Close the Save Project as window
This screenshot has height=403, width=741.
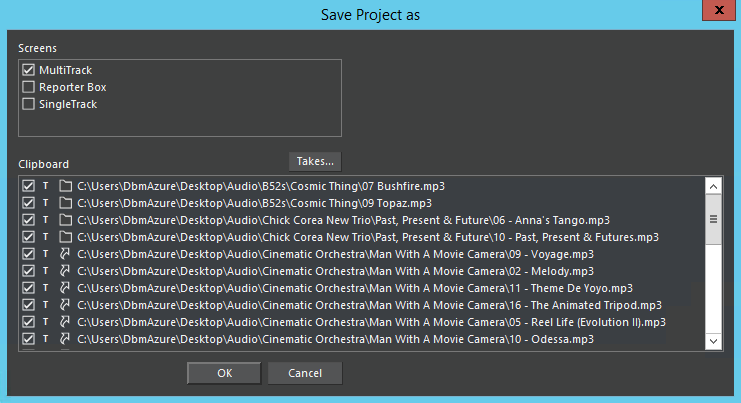717,12
